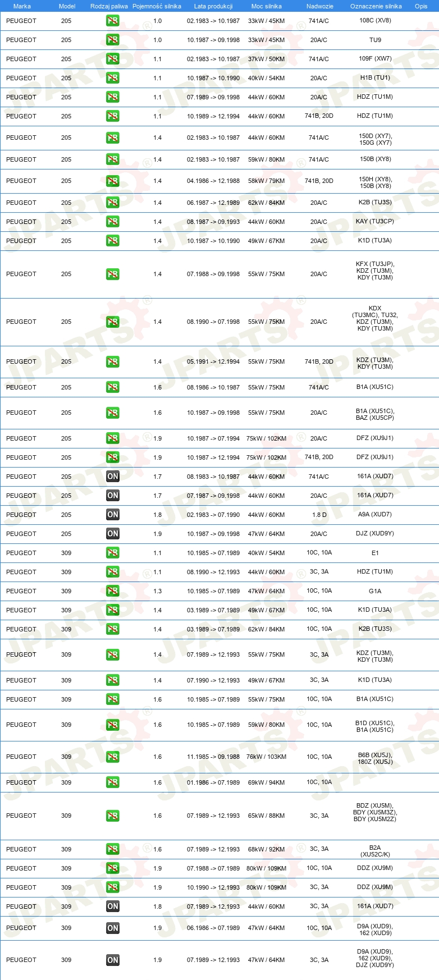Screen dimensions: 439x980
Task: Click the diesel ON icon in the A9A (XUD7) row
Action: coord(113,515)
